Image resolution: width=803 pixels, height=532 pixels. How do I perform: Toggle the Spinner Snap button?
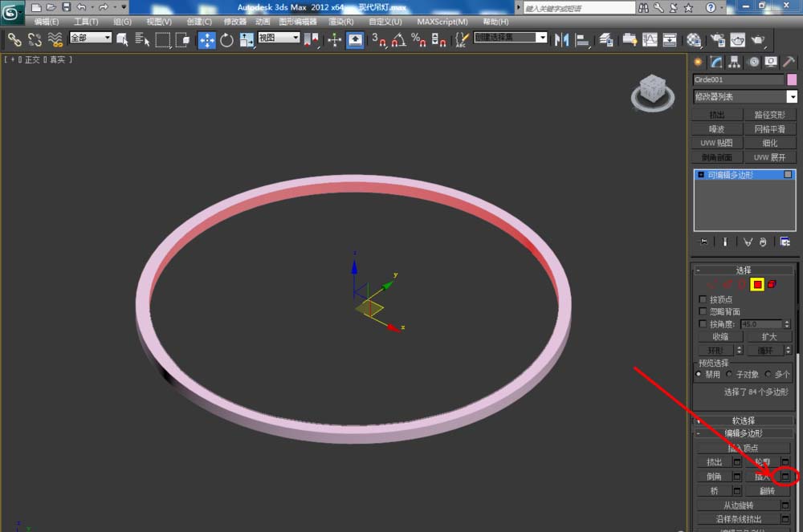coord(438,40)
